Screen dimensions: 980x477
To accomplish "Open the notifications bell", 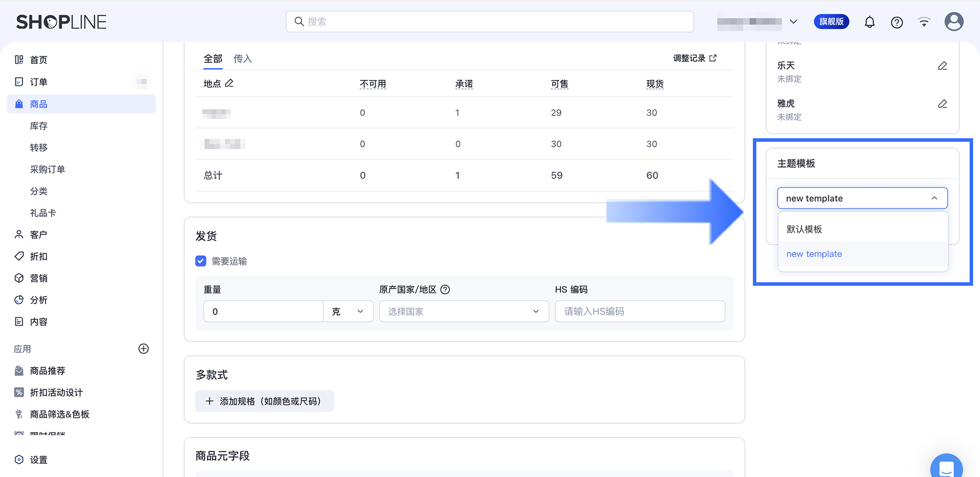I will pos(869,22).
